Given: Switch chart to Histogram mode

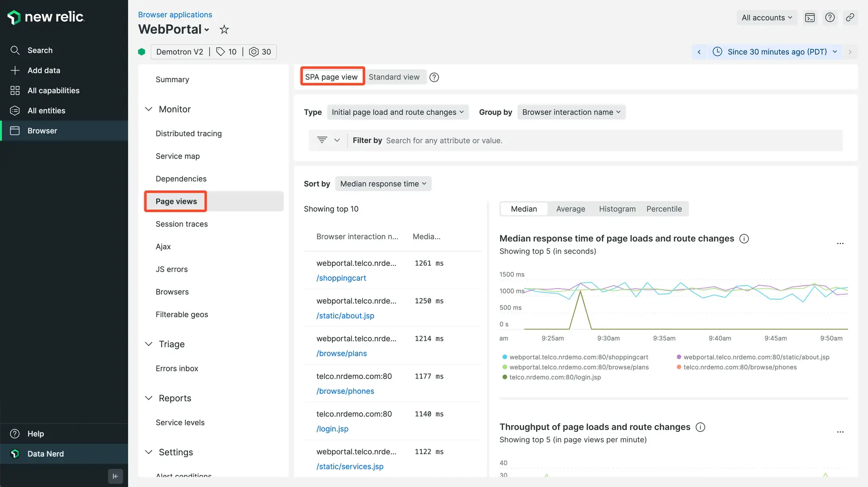Looking at the screenshot, I should (617, 209).
